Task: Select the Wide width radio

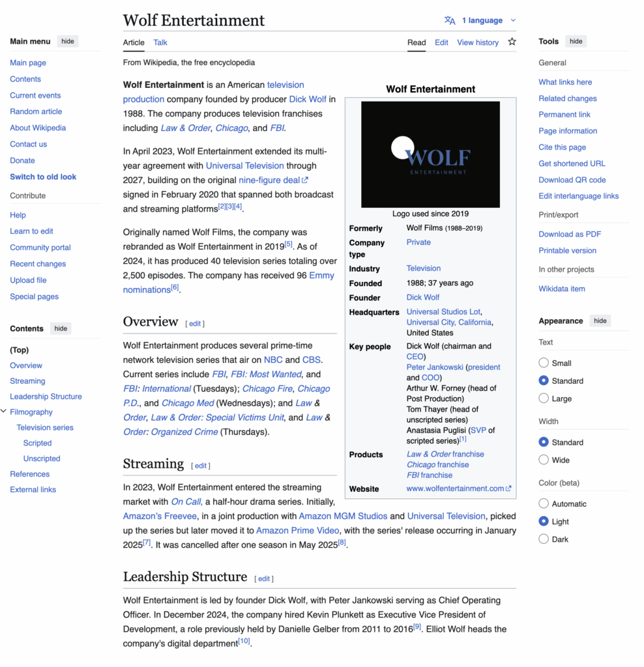Action: click(544, 460)
